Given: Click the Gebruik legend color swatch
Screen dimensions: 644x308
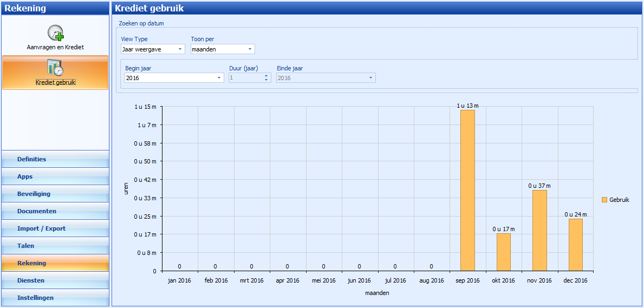Looking at the screenshot, I should click(x=604, y=200).
